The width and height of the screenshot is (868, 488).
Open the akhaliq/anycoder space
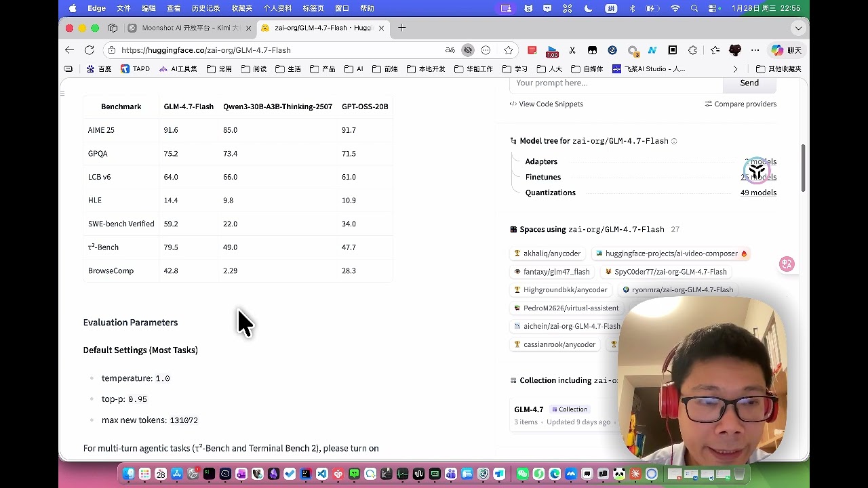[547, 253]
